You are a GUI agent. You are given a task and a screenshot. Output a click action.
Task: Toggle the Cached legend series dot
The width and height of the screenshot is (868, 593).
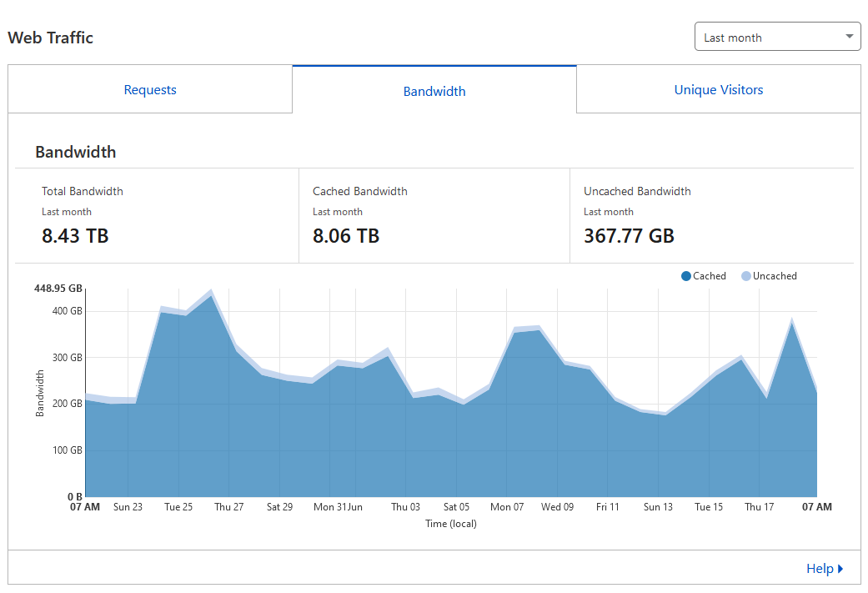pyautogui.click(x=686, y=276)
